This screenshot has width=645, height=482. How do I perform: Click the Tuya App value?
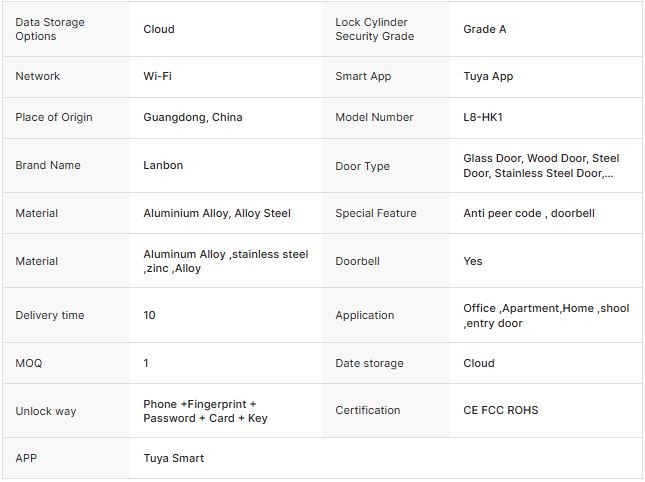[488, 76]
